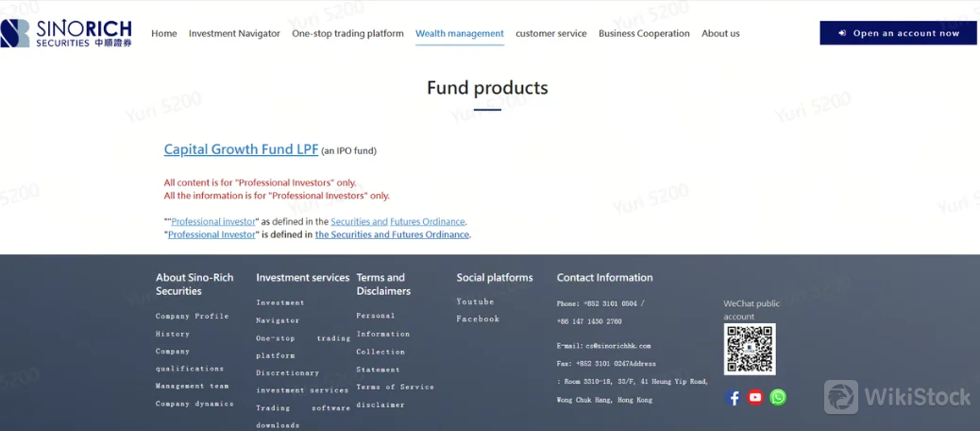Screen dimensions: 980x431
Task: Open Personal Information Collection Statement link
Action: (383, 342)
